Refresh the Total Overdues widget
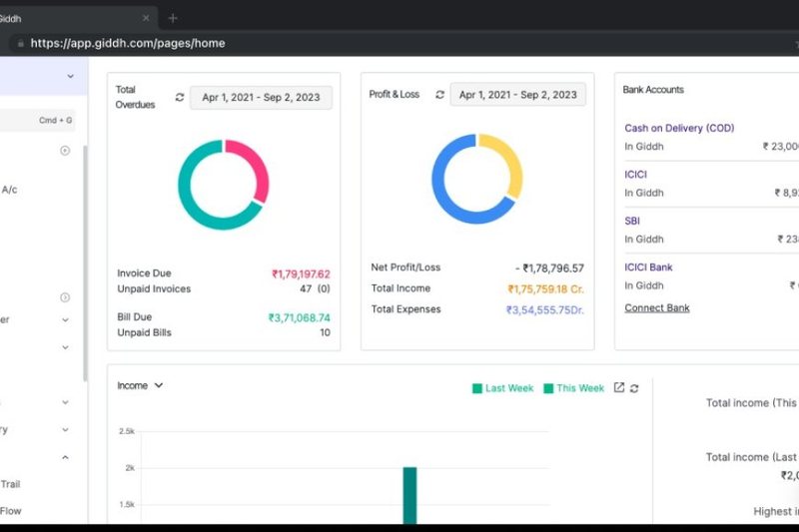Viewport: 799px width, 532px height. point(180,97)
